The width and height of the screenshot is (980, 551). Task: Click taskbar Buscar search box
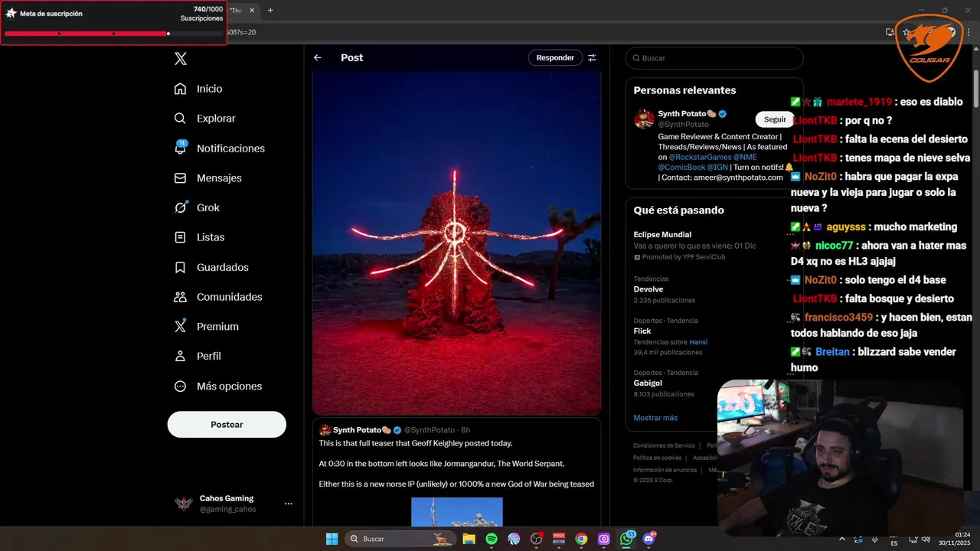[x=399, y=539]
